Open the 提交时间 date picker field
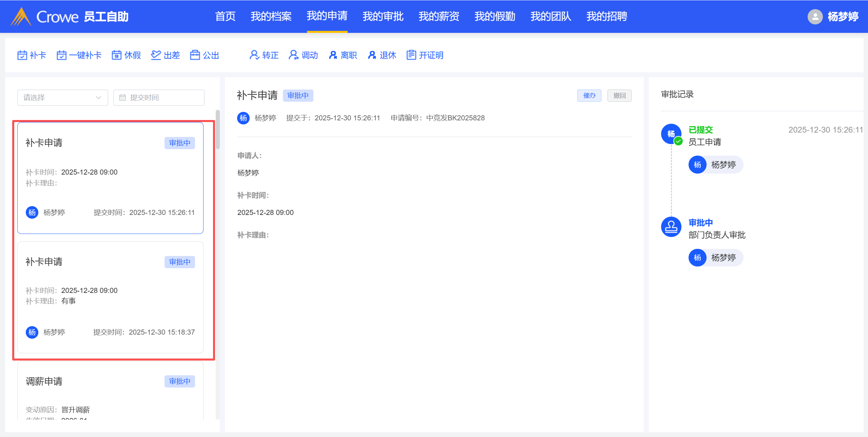Screen dimensions: 868x437 coord(159,98)
